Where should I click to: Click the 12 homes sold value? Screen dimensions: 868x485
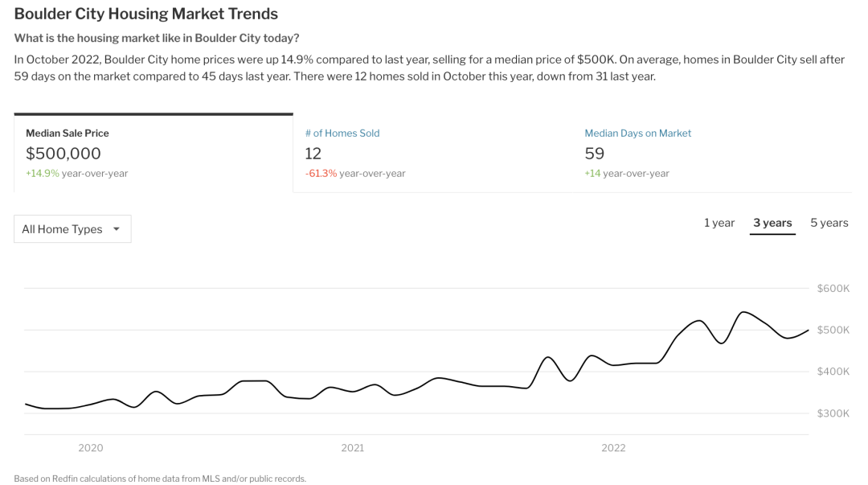[313, 154]
